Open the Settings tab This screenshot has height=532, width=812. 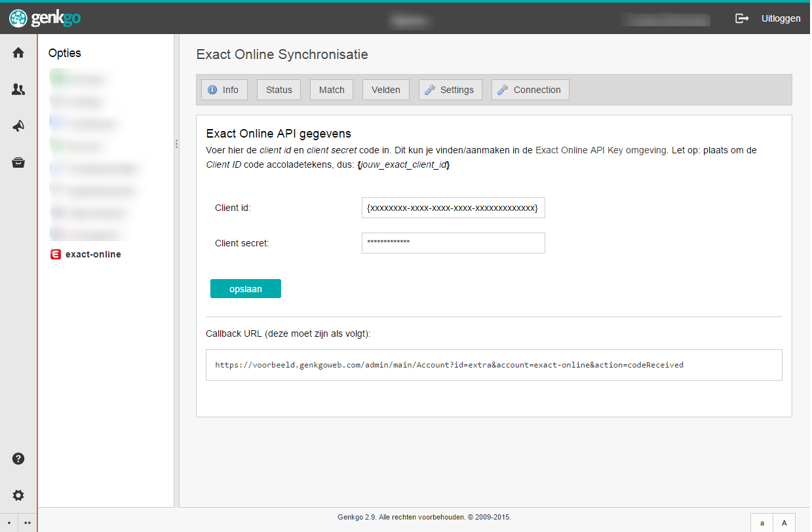click(450, 90)
